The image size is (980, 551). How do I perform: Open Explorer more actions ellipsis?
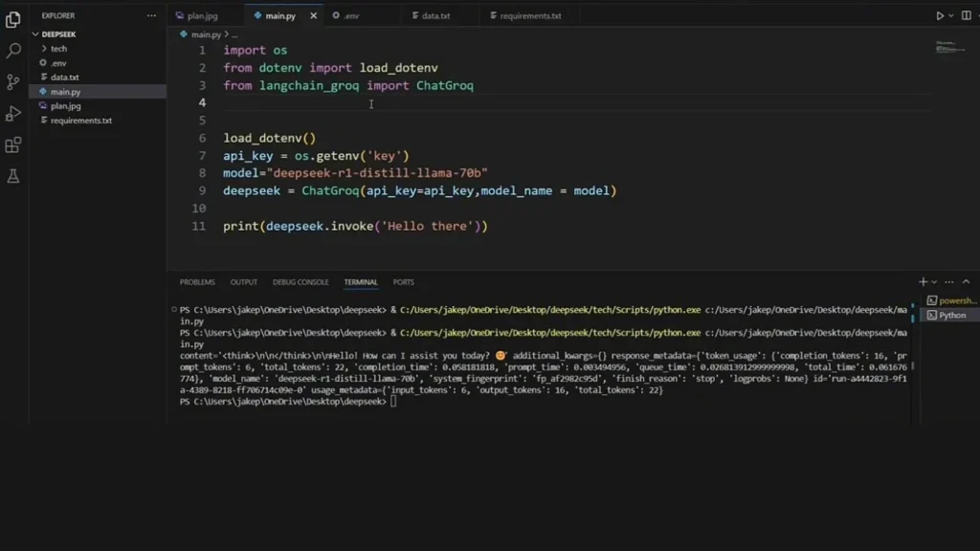pos(151,15)
